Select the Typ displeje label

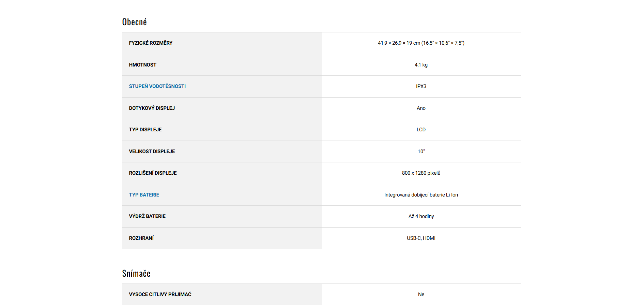click(145, 130)
